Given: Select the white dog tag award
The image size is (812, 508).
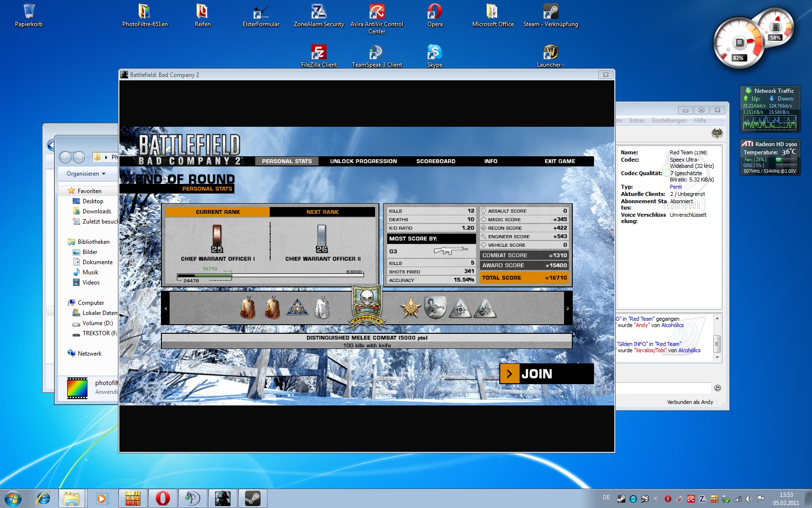Looking at the screenshot, I should point(322,308).
